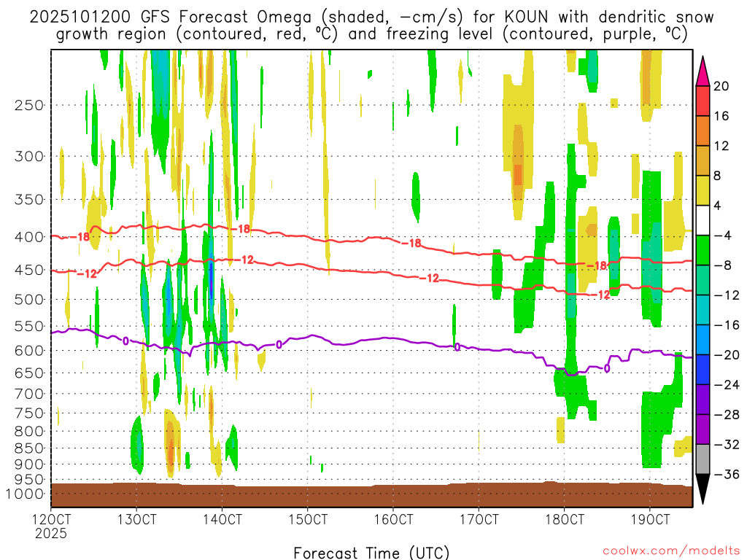Click the leftmost red -18 contour label

point(80,237)
